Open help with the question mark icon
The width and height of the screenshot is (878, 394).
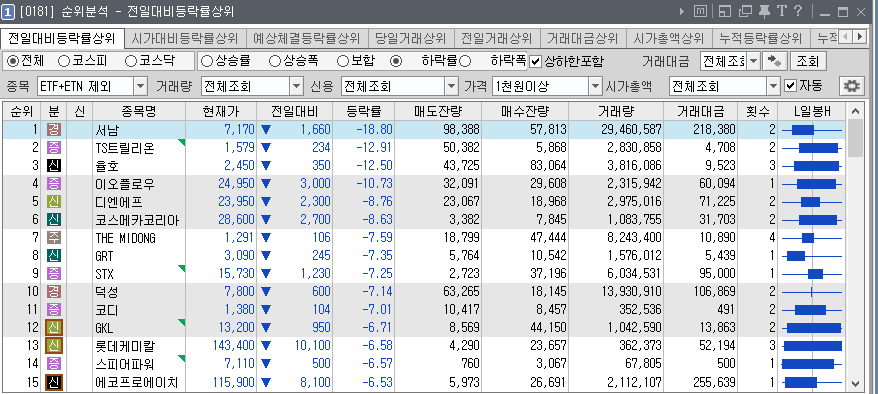(799, 11)
